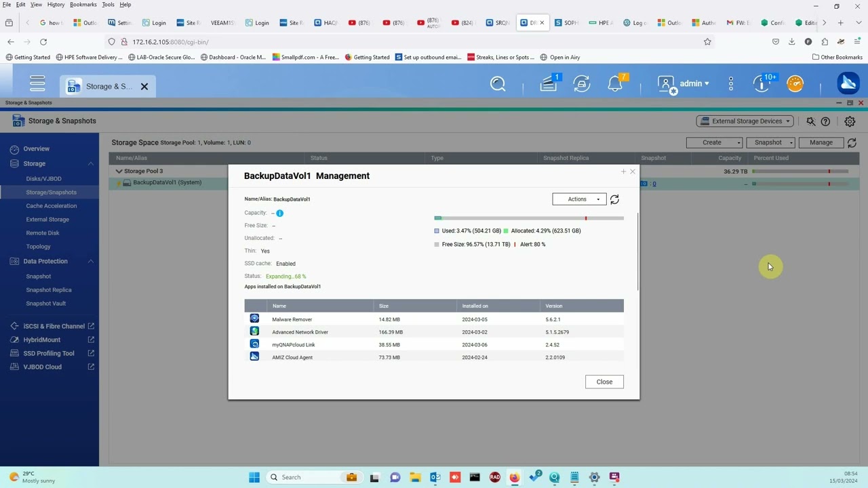This screenshot has height=488, width=868.
Task: Refresh the BackupDataVol1 management dialog
Action: click(614, 199)
